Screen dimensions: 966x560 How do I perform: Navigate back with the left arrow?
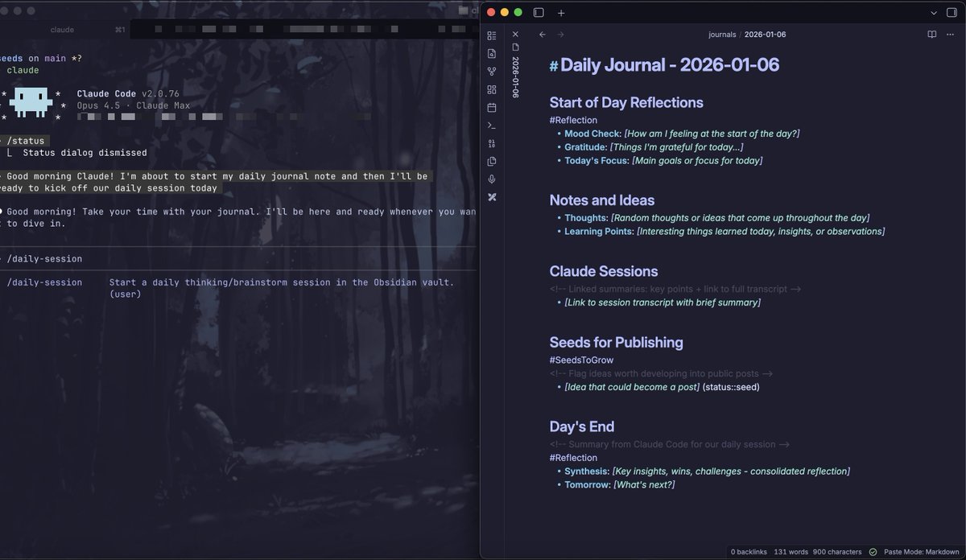point(543,35)
